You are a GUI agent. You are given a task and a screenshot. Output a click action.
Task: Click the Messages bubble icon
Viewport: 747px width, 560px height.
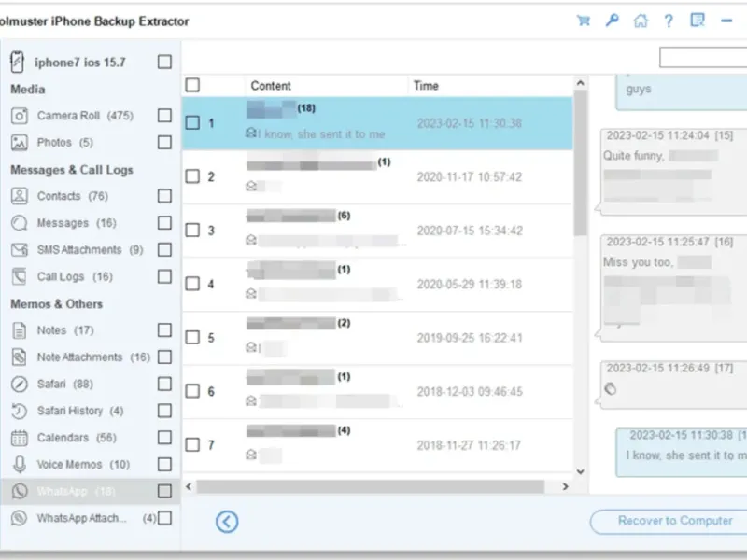tap(19, 223)
